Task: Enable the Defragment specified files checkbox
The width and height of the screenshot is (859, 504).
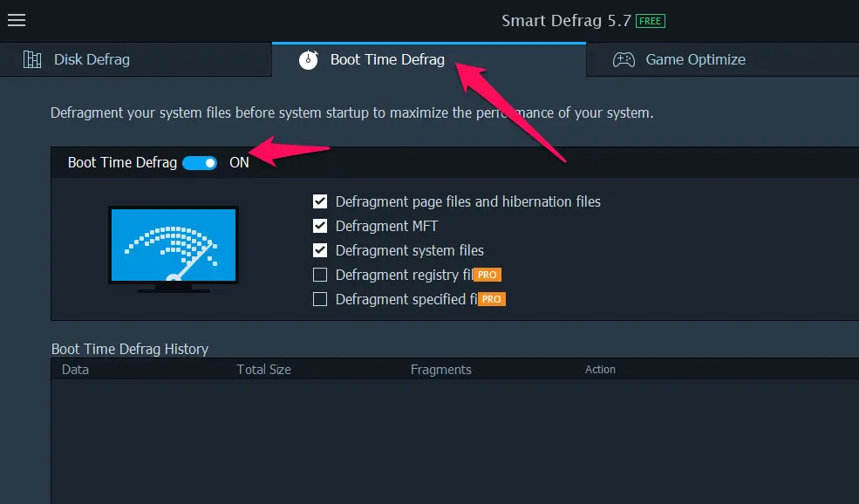Action: pos(320,299)
